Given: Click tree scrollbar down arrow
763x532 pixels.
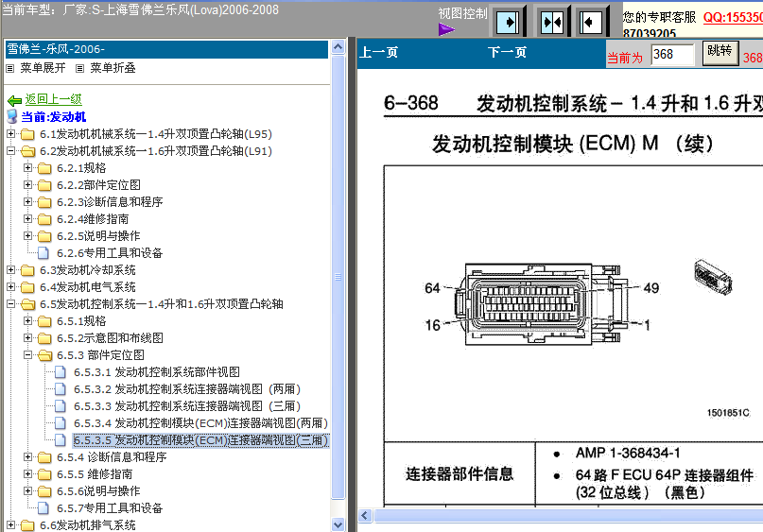Looking at the screenshot, I should [338, 524].
